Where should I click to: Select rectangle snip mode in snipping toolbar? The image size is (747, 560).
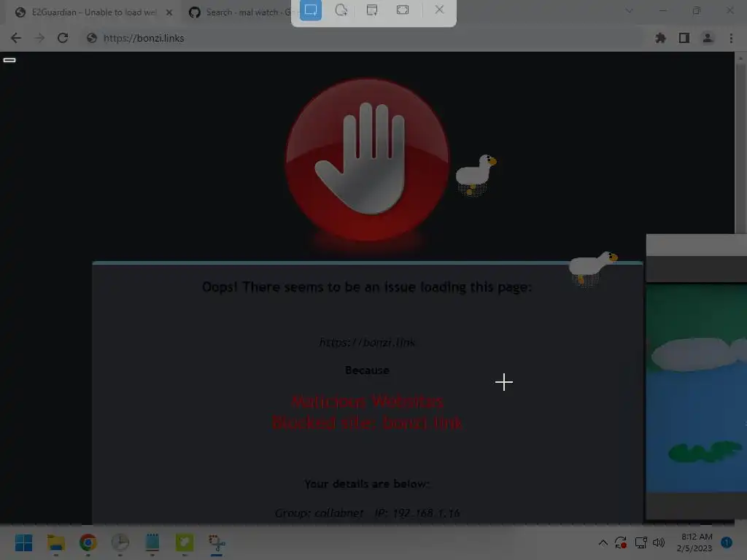311,10
